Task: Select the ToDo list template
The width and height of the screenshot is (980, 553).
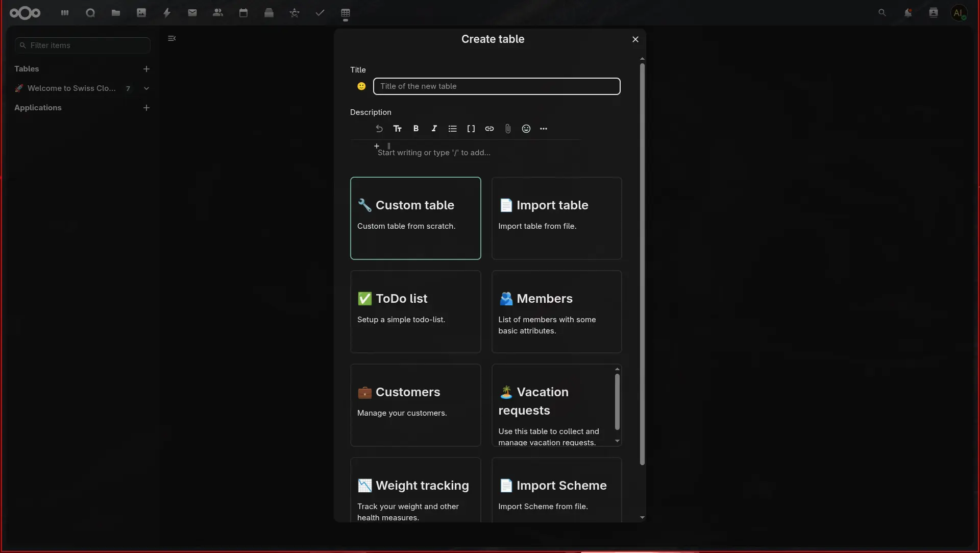Action: (415, 311)
